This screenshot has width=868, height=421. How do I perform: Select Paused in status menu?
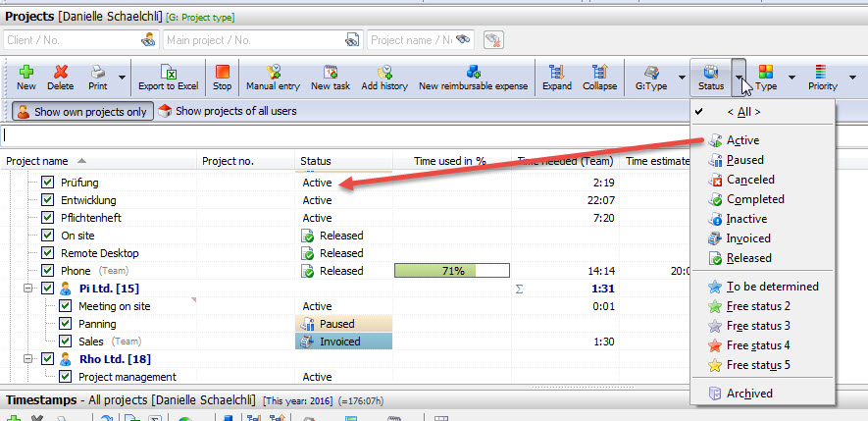(744, 160)
